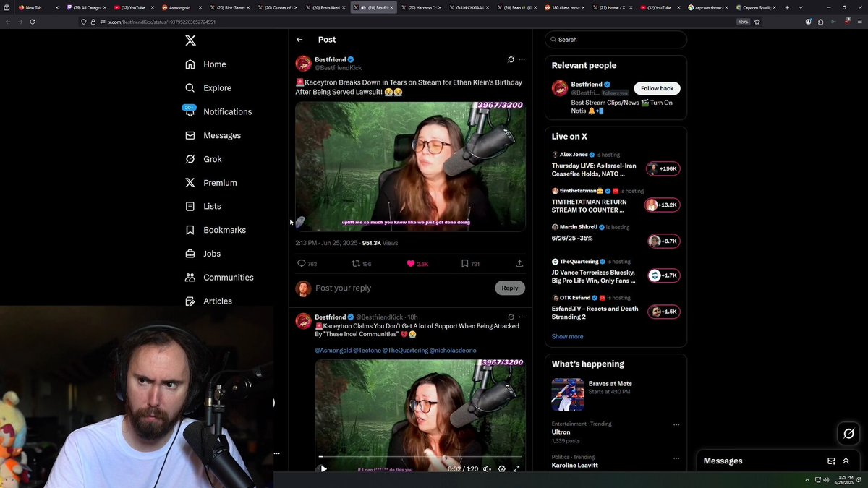Screen dimensions: 868x488
Task: Click the @nicholasdeorio mention link
Action: pyautogui.click(x=453, y=351)
